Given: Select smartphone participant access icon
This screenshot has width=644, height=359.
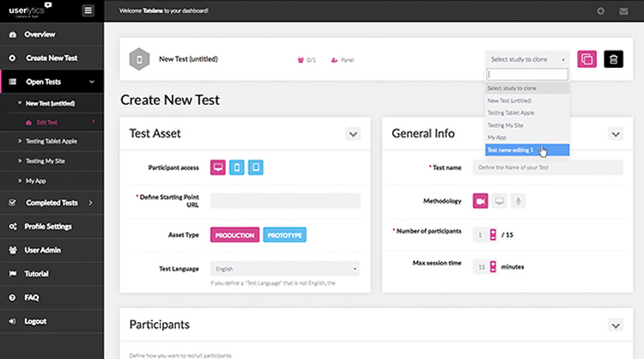Looking at the screenshot, I should [x=255, y=167].
